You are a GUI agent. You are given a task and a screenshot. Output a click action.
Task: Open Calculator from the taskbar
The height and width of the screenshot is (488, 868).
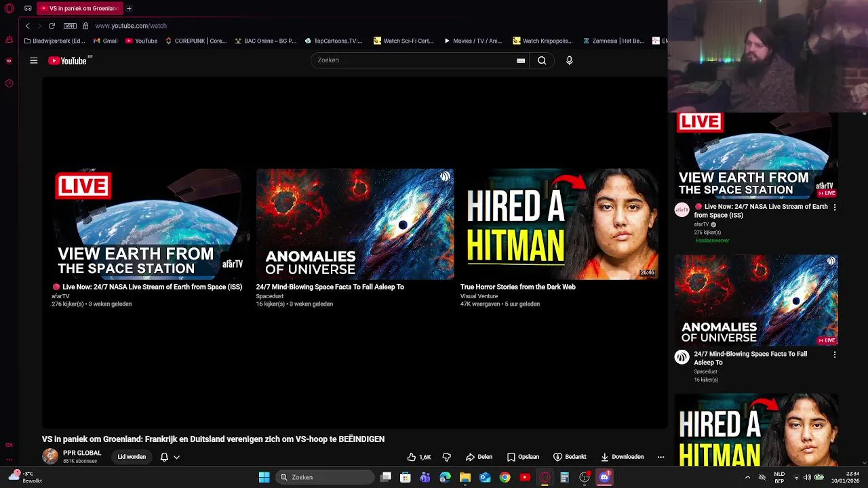[x=564, y=477]
